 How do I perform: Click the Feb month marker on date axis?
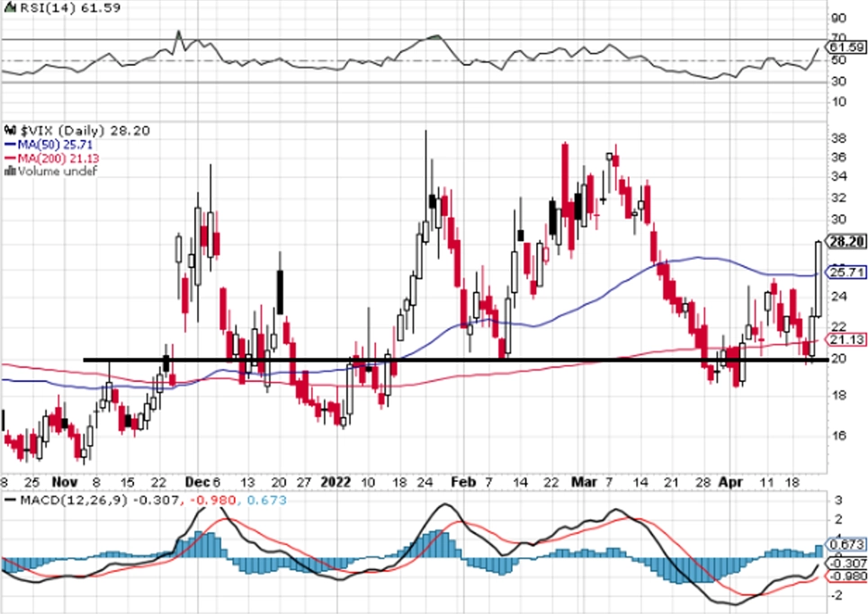click(x=463, y=482)
